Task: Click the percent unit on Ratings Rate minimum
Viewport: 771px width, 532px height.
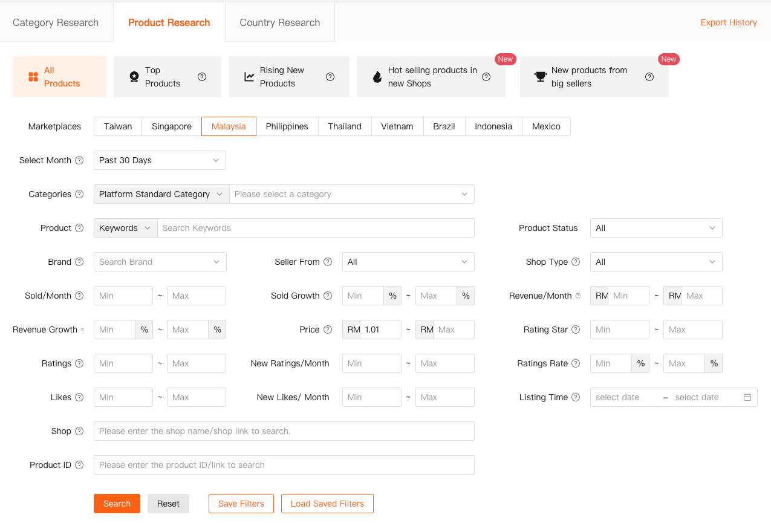Action: [x=640, y=363]
